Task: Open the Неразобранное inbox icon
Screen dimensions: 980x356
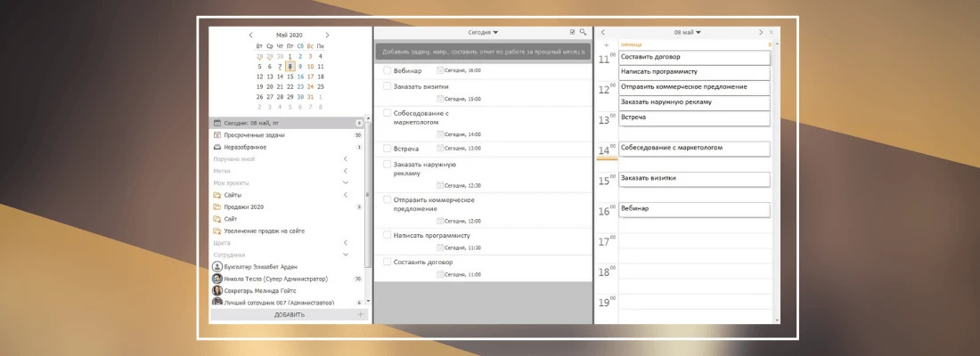Action: 216,147
